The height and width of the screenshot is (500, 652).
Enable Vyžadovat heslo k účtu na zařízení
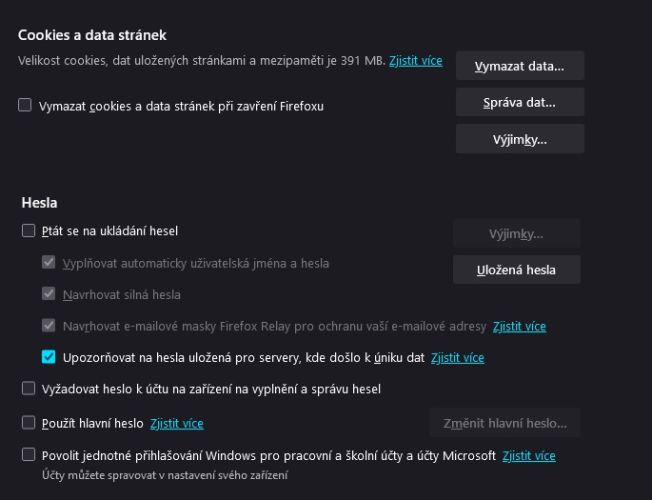point(28,389)
